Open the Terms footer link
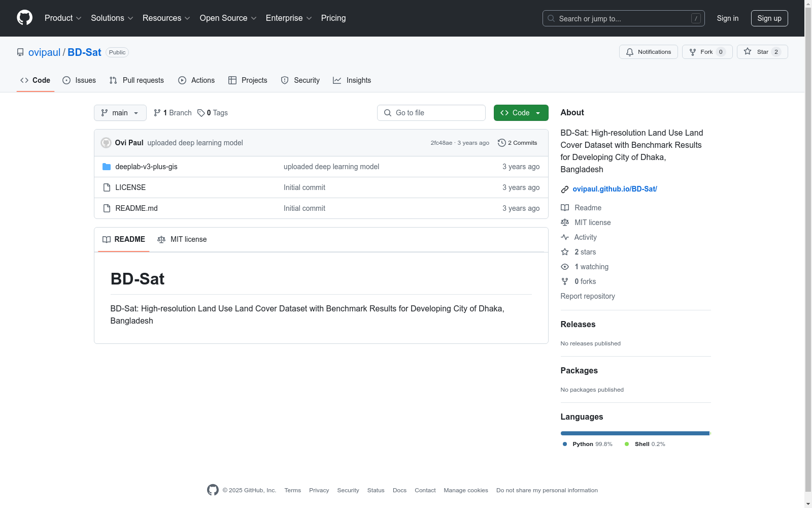This screenshot has width=812, height=508. click(x=293, y=490)
